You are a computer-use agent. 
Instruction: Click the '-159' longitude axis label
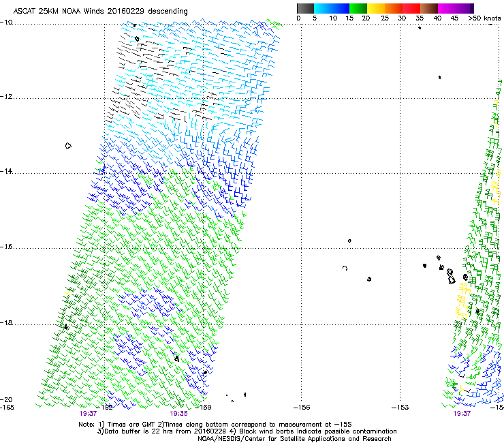click(x=204, y=408)
